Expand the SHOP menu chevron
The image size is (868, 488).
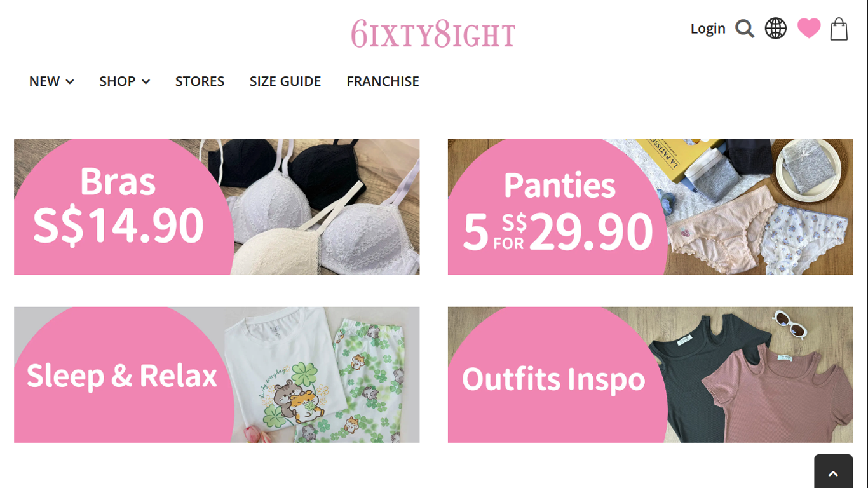[x=146, y=82]
